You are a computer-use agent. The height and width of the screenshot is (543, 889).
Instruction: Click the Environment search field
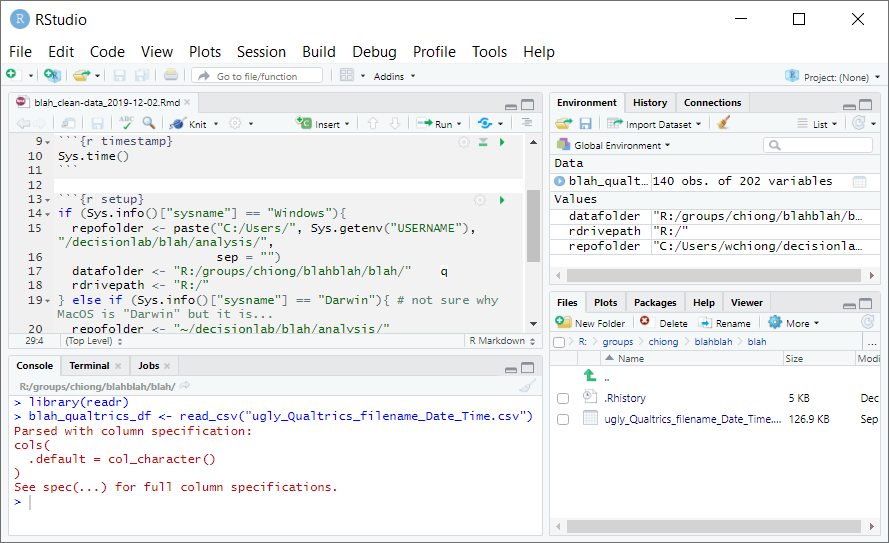818,146
